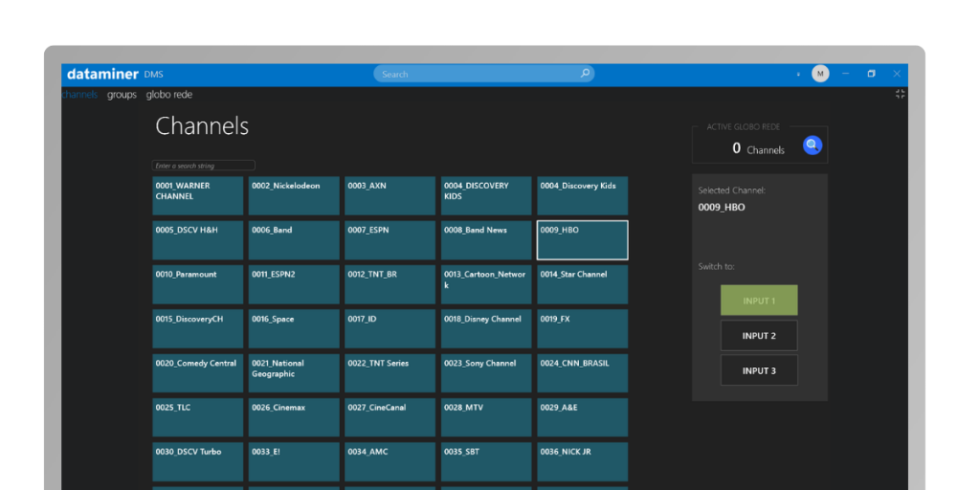Pick channel 0018_Disney Channel
Image resolution: width=980 pixels, height=490 pixels.
(486, 329)
